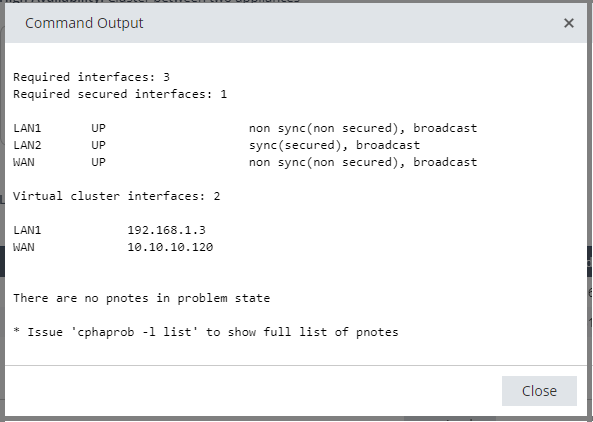Click the IP address 10.10.10.120
The image size is (593, 422).
[170, 247]
